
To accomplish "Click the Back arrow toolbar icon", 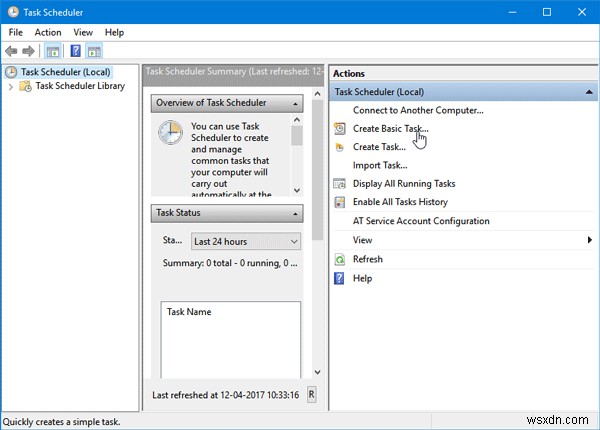I will (x=11, y=51).
